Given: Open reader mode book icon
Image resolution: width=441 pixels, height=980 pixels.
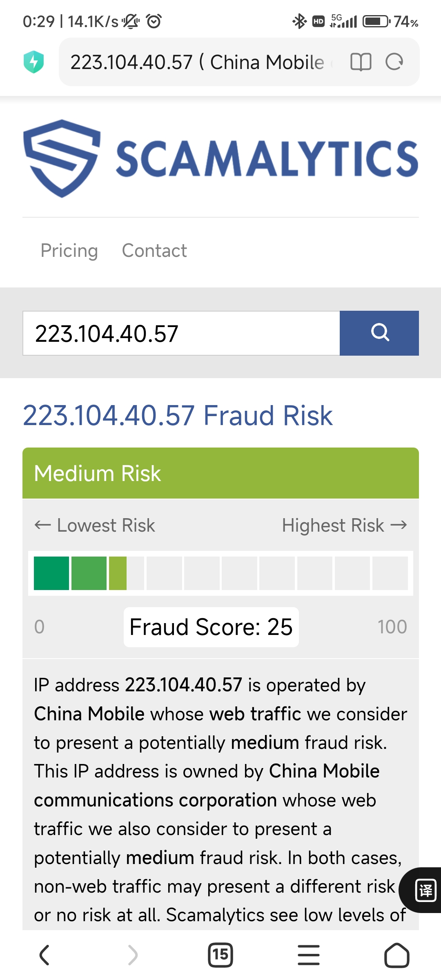Looking at the screenshot, I should (x=361, y=62).
